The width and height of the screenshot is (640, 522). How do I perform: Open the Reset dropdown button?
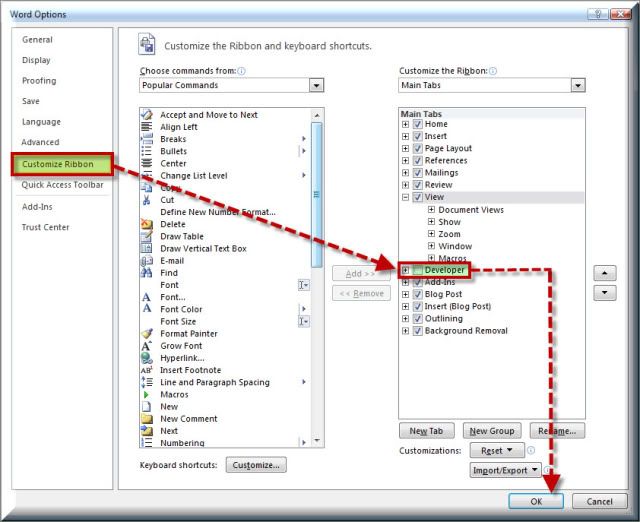coord(497,451)
